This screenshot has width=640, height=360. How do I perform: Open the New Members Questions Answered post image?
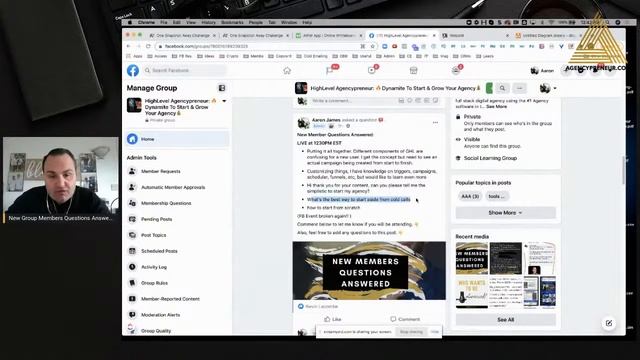(x=369, y=271)
